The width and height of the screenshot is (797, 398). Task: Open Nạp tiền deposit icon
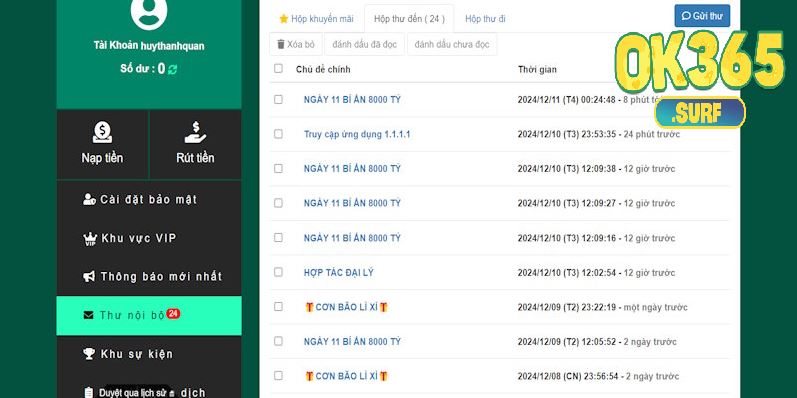103,132
